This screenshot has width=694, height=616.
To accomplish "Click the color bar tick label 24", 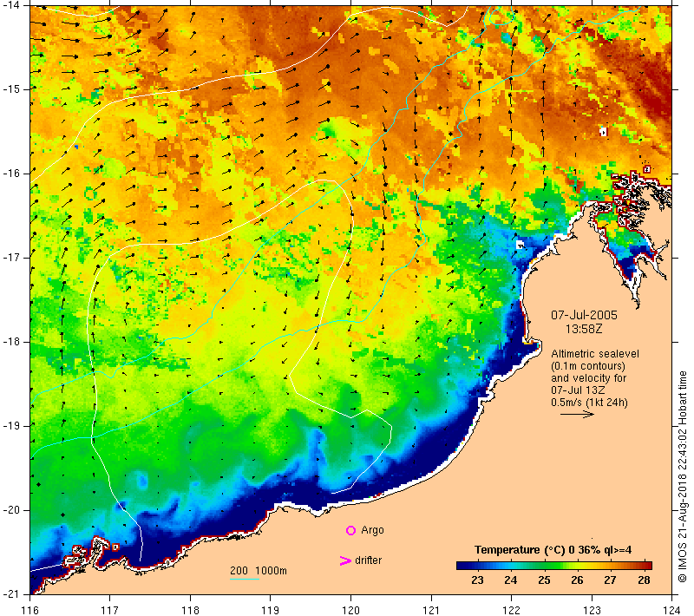I will [510, 580].
